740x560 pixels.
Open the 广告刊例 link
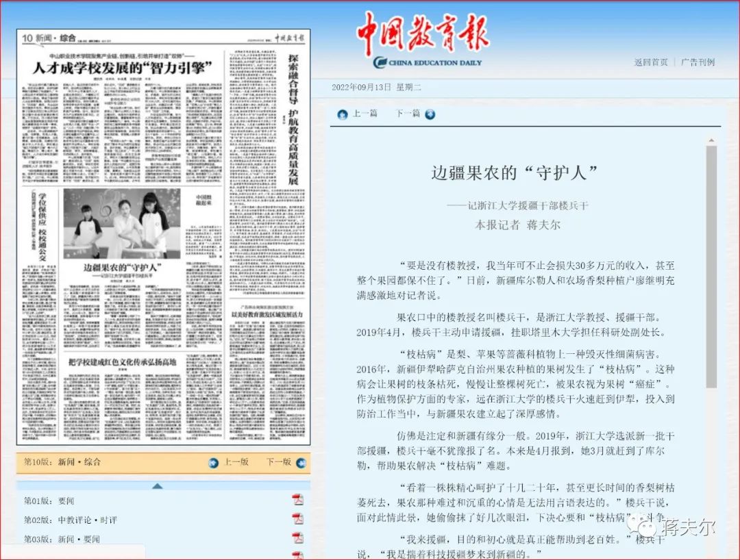pos(698,62)
